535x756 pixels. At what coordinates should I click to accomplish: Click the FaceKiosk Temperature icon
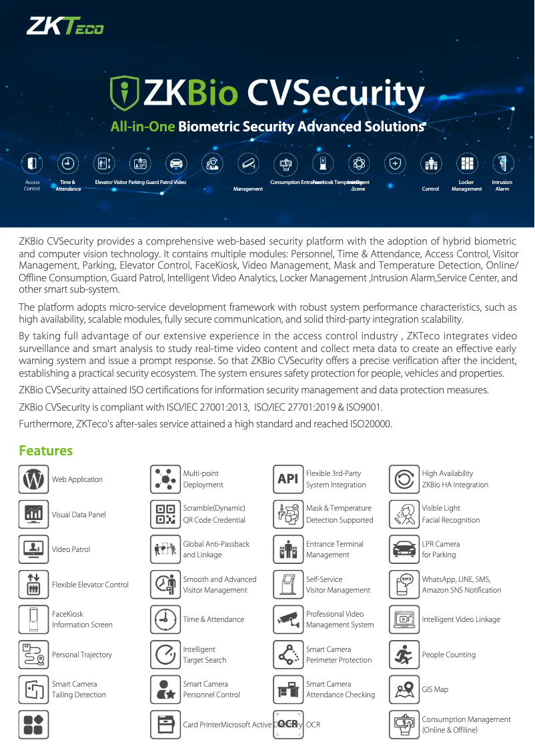tap(323, 163)
